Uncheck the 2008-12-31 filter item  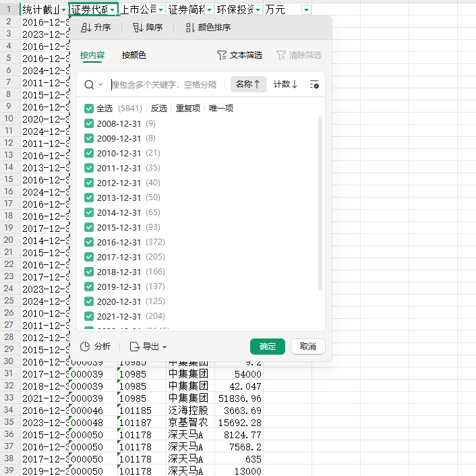[89, 123]
